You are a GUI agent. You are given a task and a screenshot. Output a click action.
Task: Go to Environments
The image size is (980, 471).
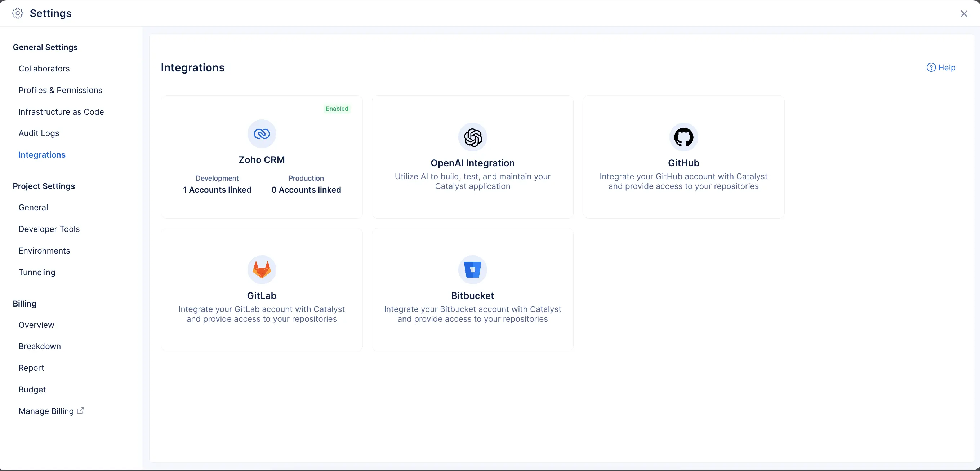44,251
